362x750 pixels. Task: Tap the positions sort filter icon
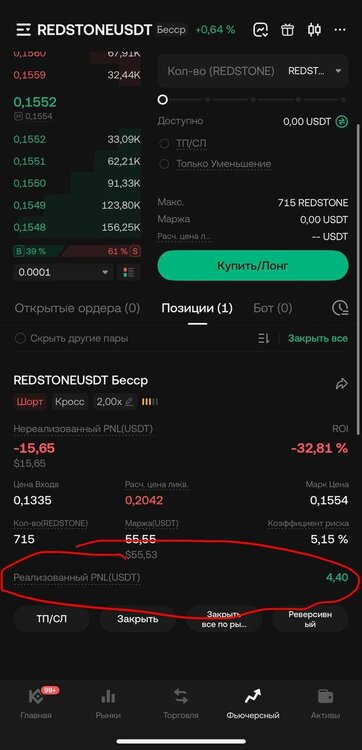[263, 339]
